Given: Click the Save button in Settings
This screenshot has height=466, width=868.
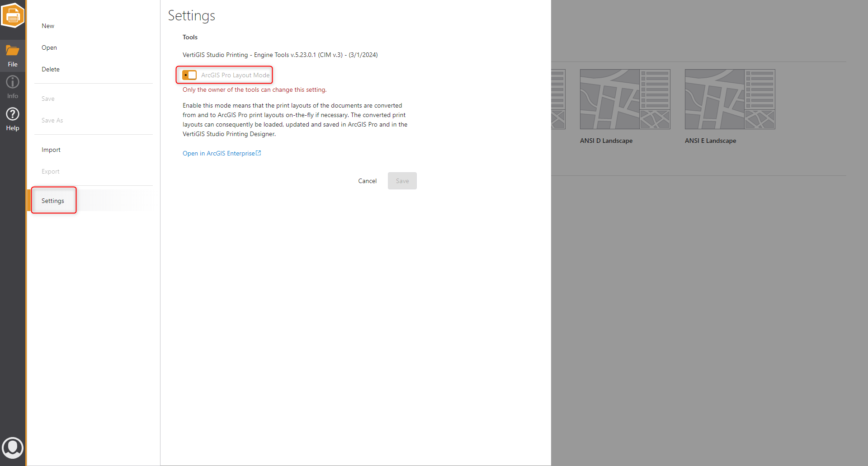Looking at the screenshot, I should (x=402, y=181).
